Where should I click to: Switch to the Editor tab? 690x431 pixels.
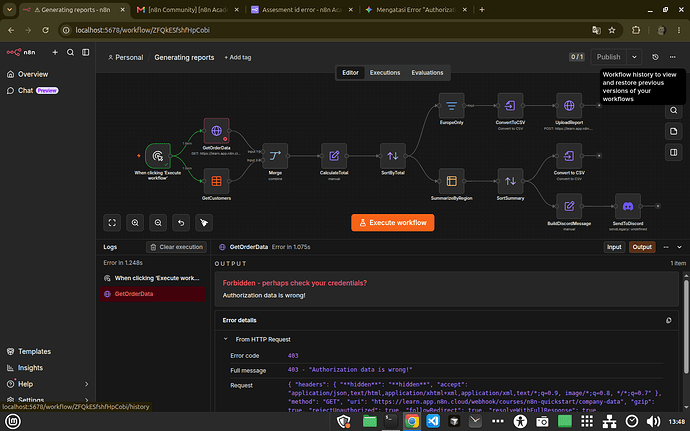[x=350, y=73]
